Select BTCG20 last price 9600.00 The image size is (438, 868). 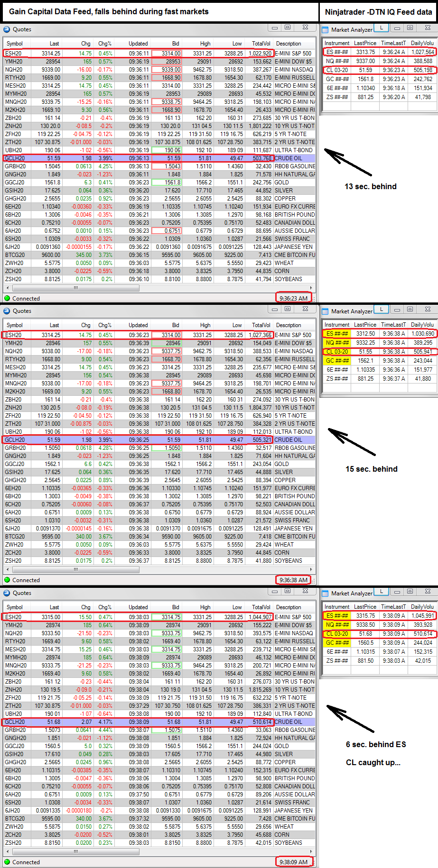pyautogui.click(x=46, y=255)
